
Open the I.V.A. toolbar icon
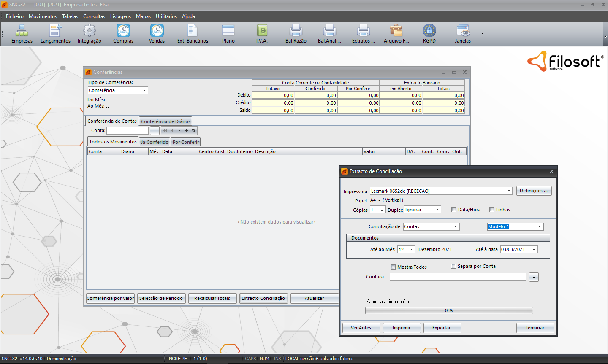262,31
